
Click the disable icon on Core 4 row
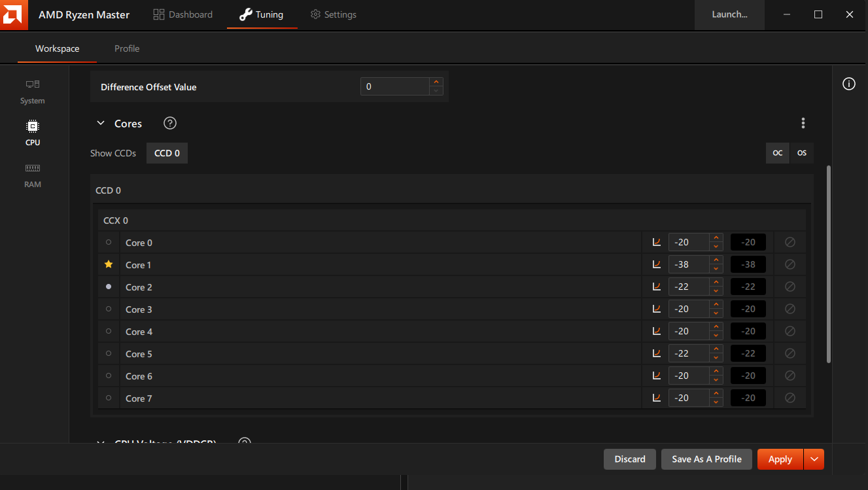point(790,331)
